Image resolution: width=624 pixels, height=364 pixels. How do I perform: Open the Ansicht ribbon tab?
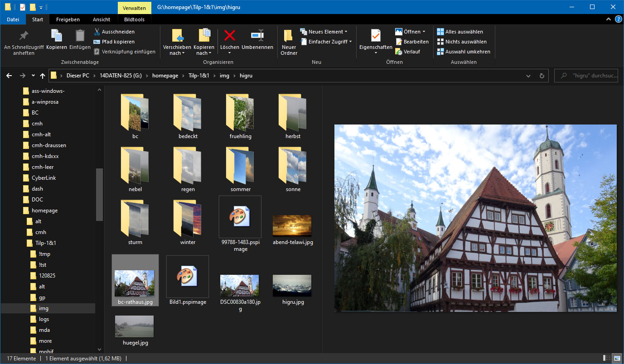(102, 19)
